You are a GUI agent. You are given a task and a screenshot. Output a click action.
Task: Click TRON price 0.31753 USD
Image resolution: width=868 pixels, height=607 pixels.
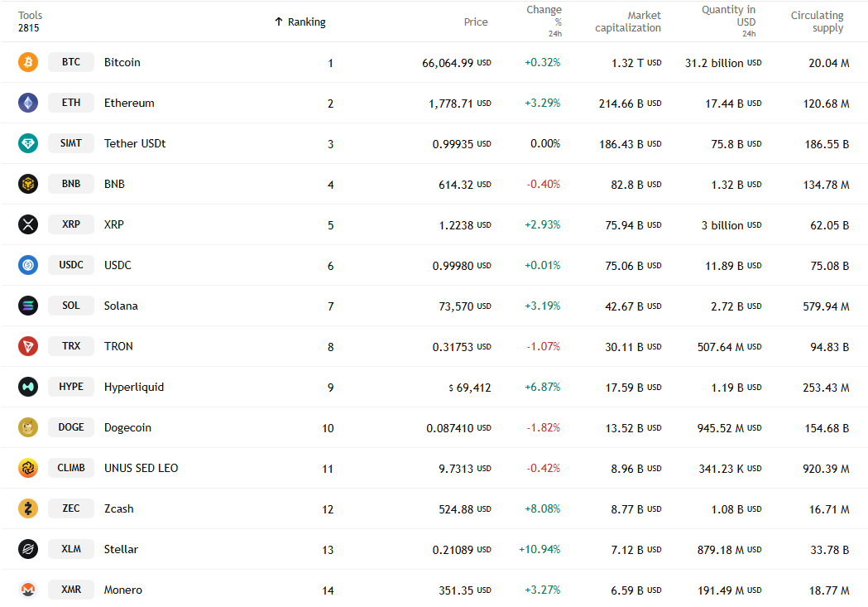[x=462, y=347]
